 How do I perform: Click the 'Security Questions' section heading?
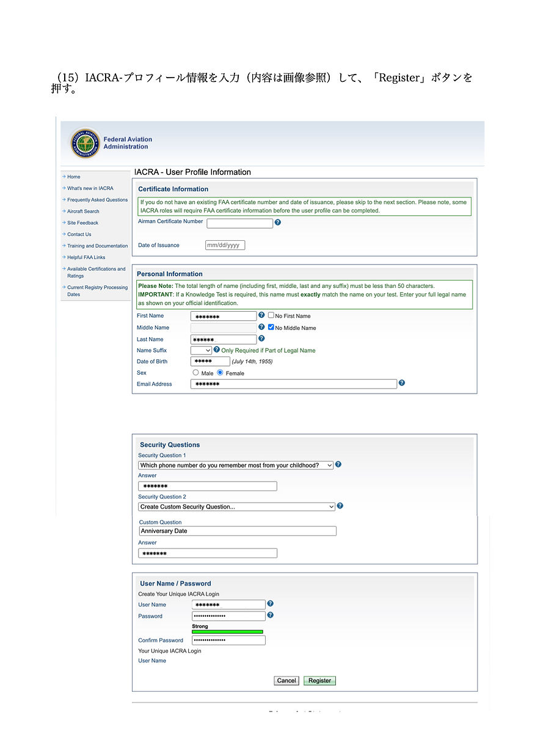pos(170,445)
